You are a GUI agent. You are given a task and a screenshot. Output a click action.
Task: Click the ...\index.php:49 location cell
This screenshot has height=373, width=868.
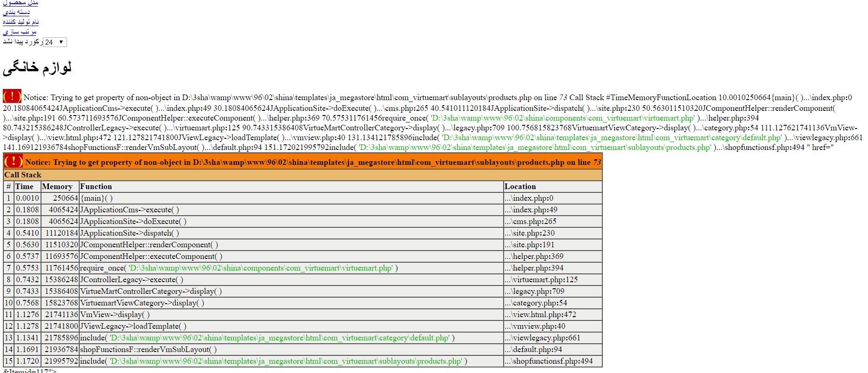553,210
